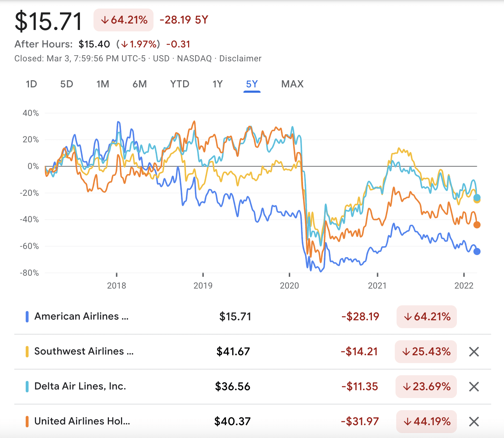Click the 64.21% change badge in header

[x=124, y=20]
